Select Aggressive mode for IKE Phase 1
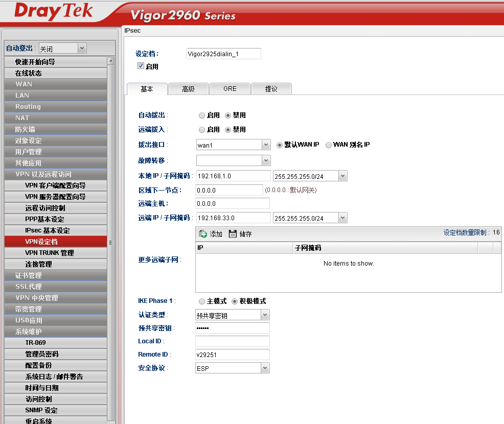Image resolution: width=504 pixels, height=424 pixels. point(234,301)
